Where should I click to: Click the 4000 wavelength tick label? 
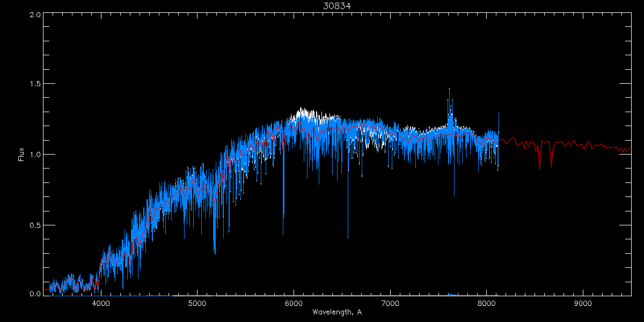[x=101, y=303]
